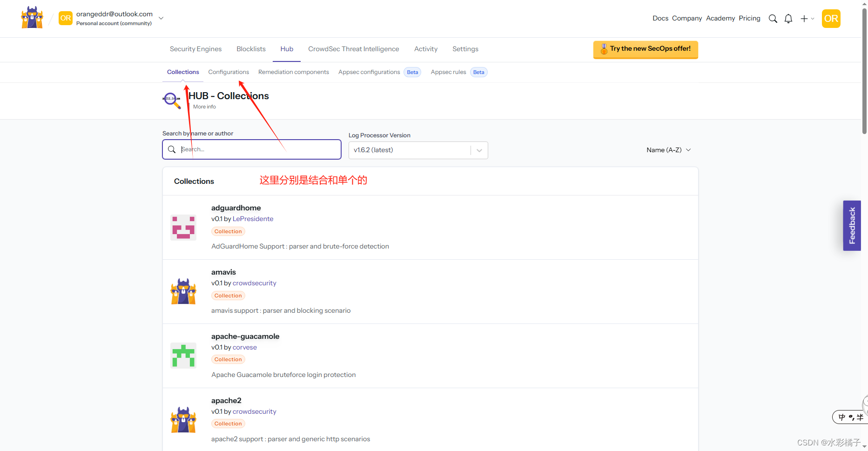This screenshot has width=868, height=451.
Task: Click the CrowdSec llama logo at top left
Action: click(32, 18)
